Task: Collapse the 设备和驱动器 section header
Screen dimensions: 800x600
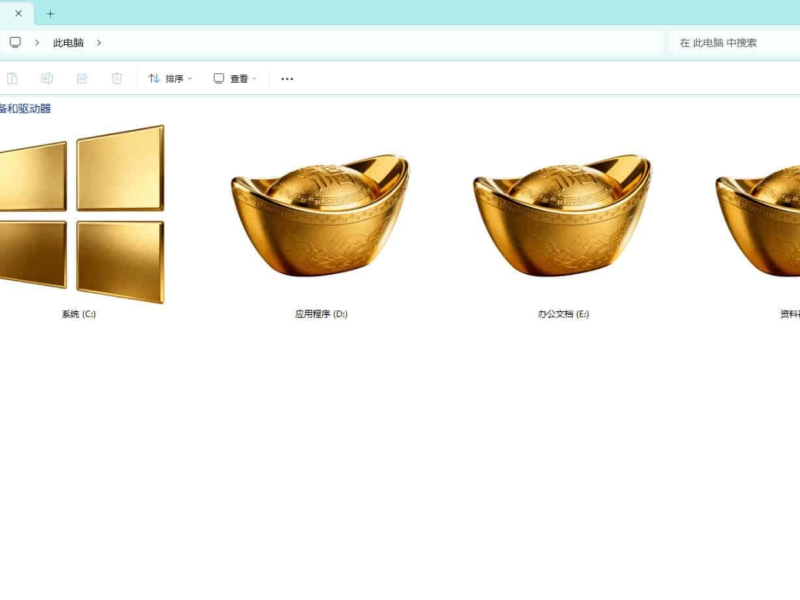Action: 26,109
